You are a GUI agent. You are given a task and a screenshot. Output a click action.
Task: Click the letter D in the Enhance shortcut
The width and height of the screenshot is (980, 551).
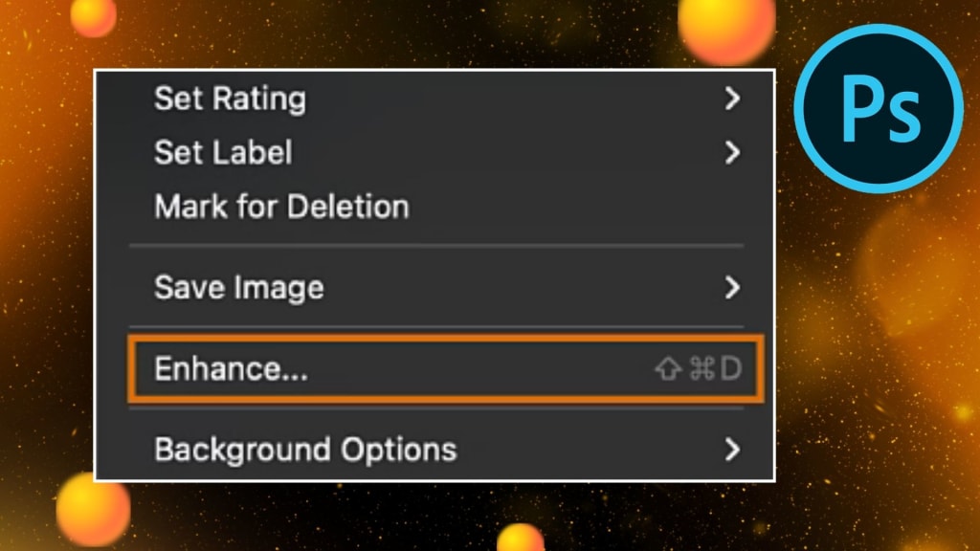pyautogui.click(x=730, y=368)
